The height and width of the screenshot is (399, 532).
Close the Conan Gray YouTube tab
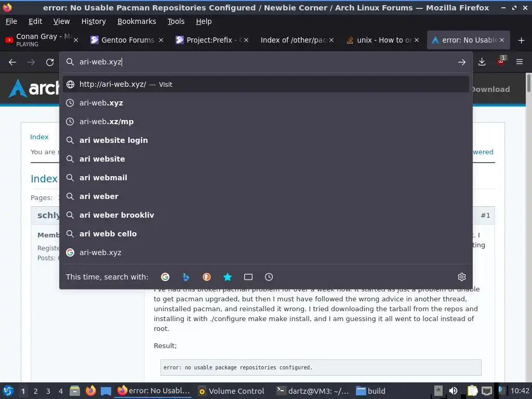(x=76, y=40)
